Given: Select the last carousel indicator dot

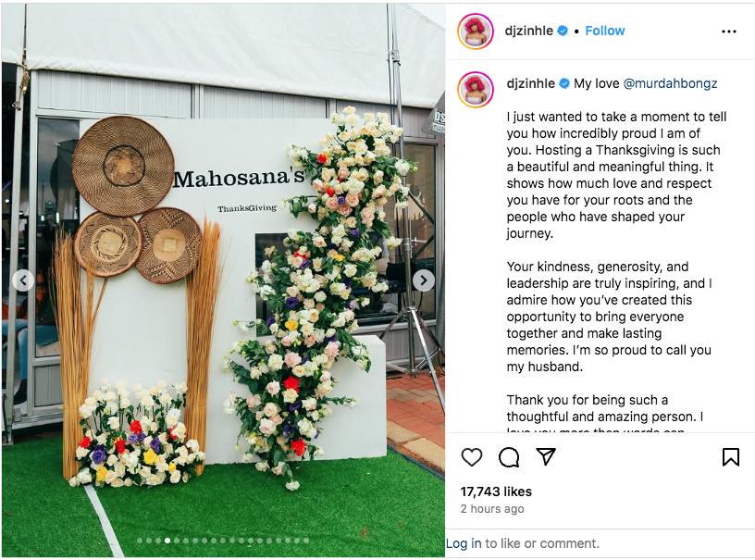Looking at the screenshot, I should pos(306,541).
